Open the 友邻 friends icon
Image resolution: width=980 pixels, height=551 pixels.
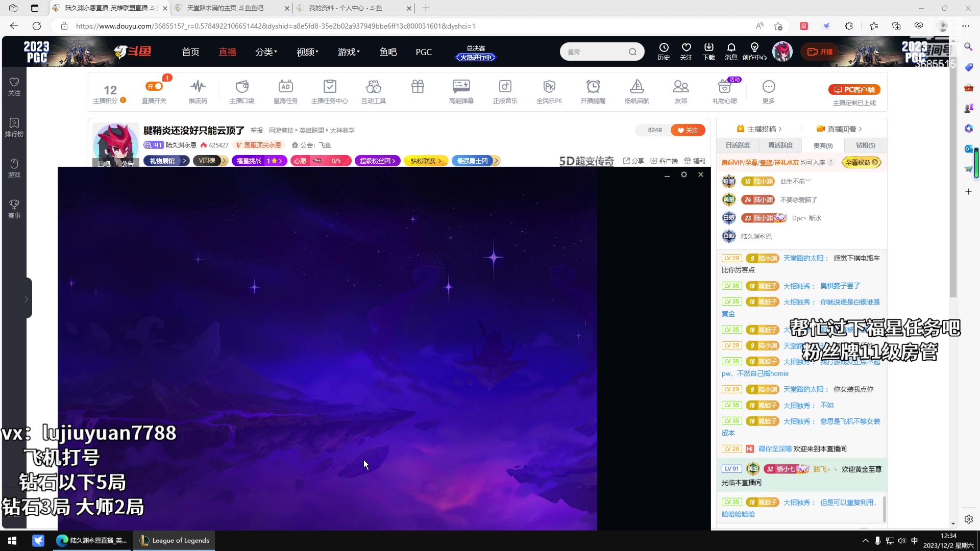(x=681, y=91)
